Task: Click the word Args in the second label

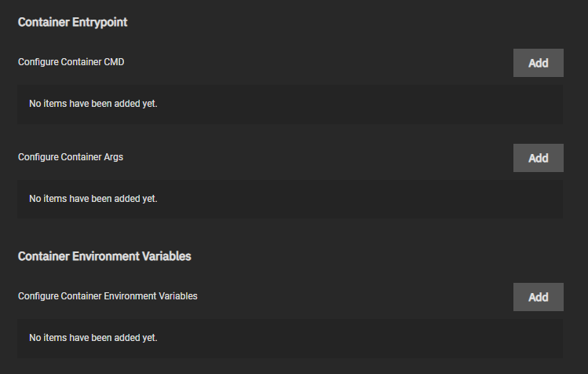Action: click(x=113, y=157)
